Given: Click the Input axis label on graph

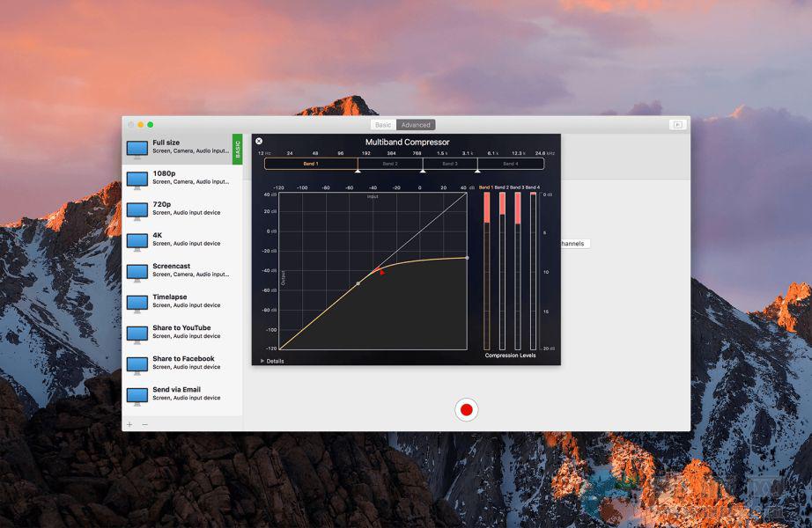Looking at the screenshot, I should (373, 197).
